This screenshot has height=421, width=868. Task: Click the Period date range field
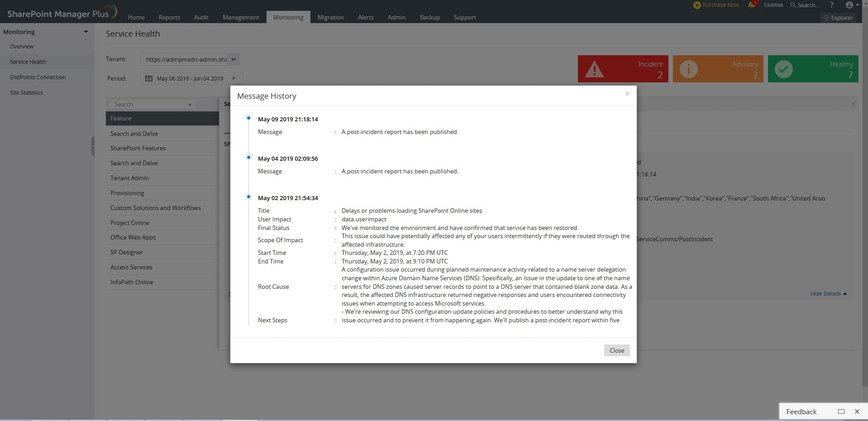[191, 78]
